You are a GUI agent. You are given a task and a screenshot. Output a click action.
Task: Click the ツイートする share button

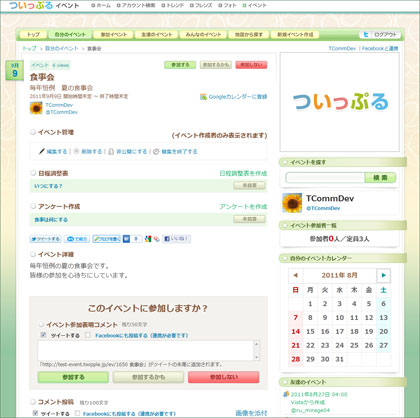click(x=45, y=239)
